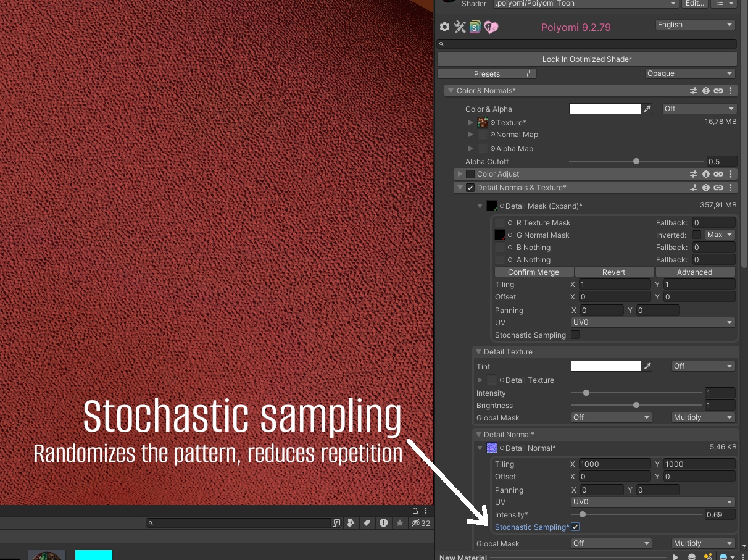Screen dimensions: 748x560
Task: Open help for Color & Normals section
Action: (x=706, y=91)
